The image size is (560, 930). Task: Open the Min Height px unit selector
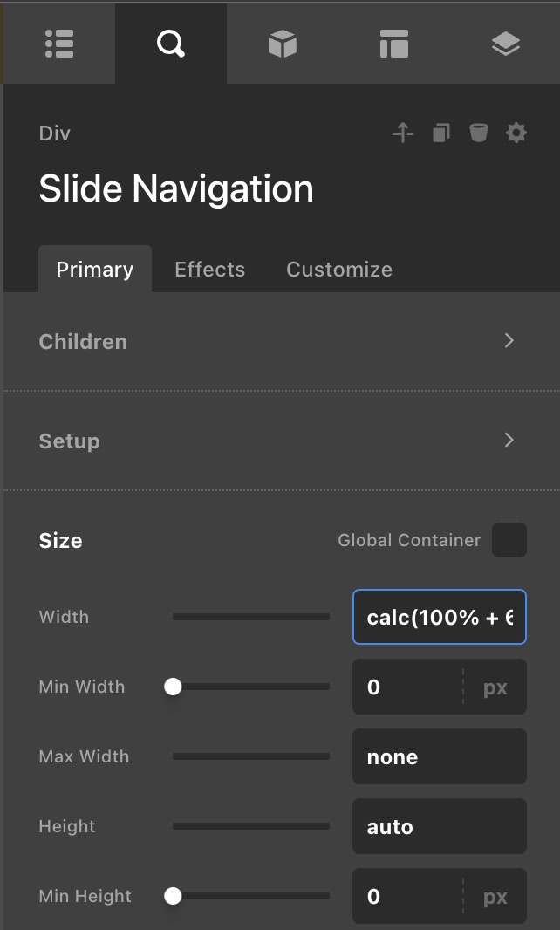point(495,897)
